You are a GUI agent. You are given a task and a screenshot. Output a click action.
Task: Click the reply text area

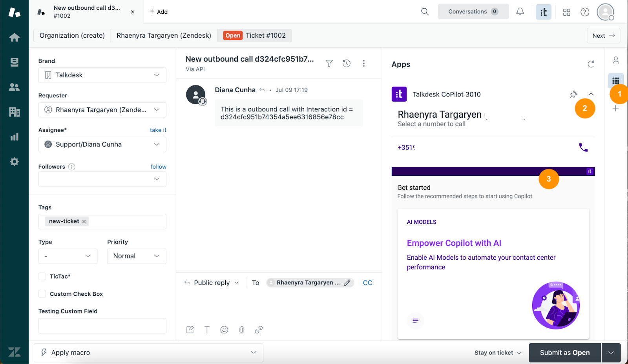[x=279, y=306]
